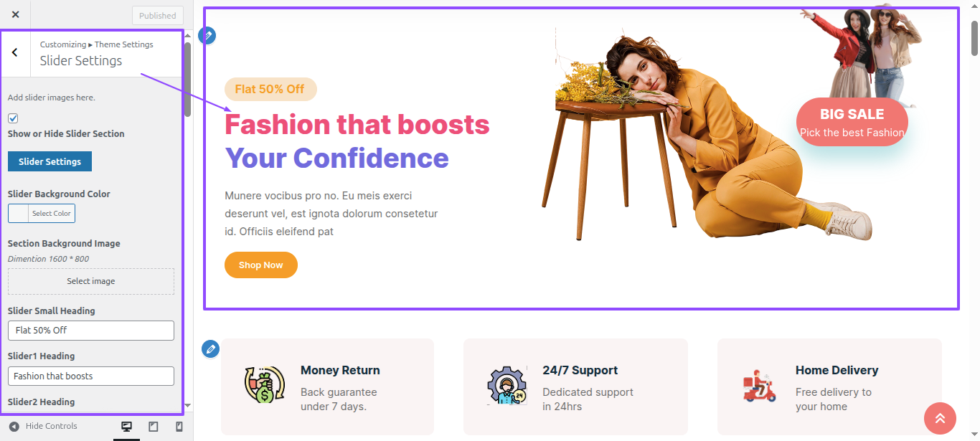Image resolution: width=980 pixels, height=441 pixels.
Task: Switch to desktop preview device icon
Action: pyautogui.click(x=127, y=427)
